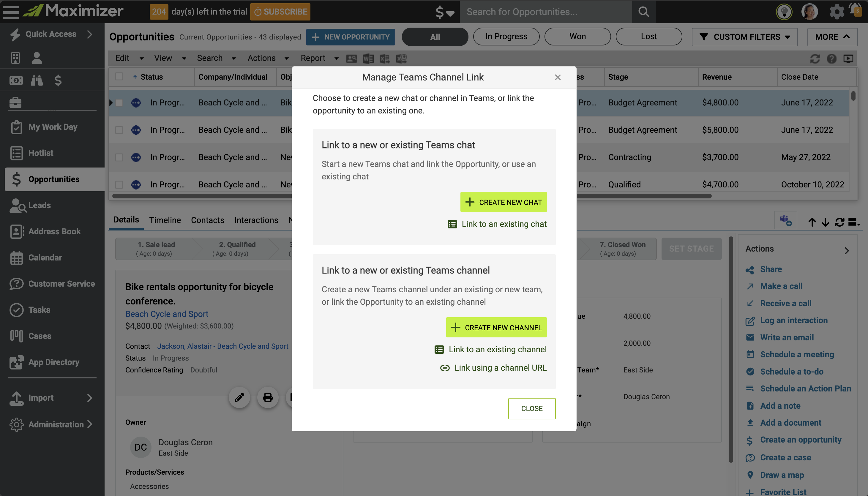
Task: Open the dollar currency module dropdown
Action: pyautogui.click(x=445, y=12)
